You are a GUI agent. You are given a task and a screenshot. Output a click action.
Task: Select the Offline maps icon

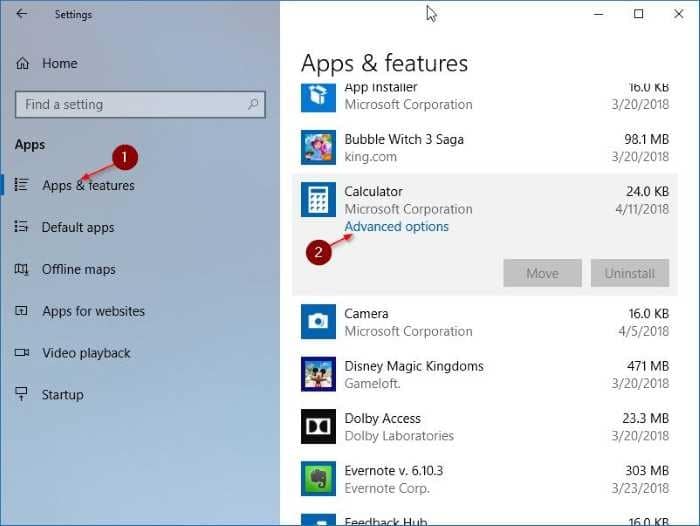[21, 269]
